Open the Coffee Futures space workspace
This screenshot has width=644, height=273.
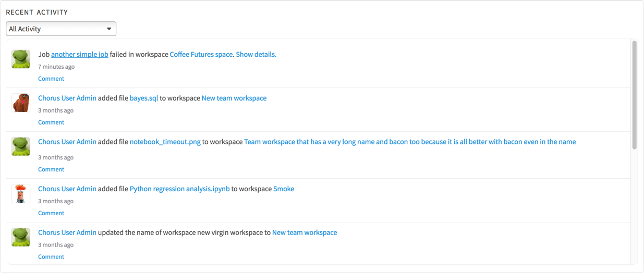click(201, 54)
